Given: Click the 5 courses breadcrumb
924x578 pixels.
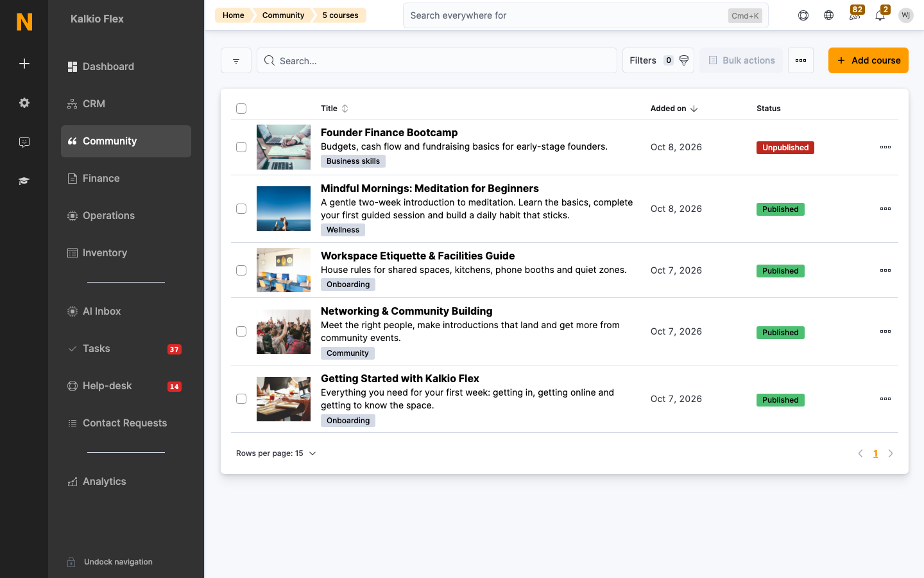Looking at the screenshot, I should click(340, 15).
